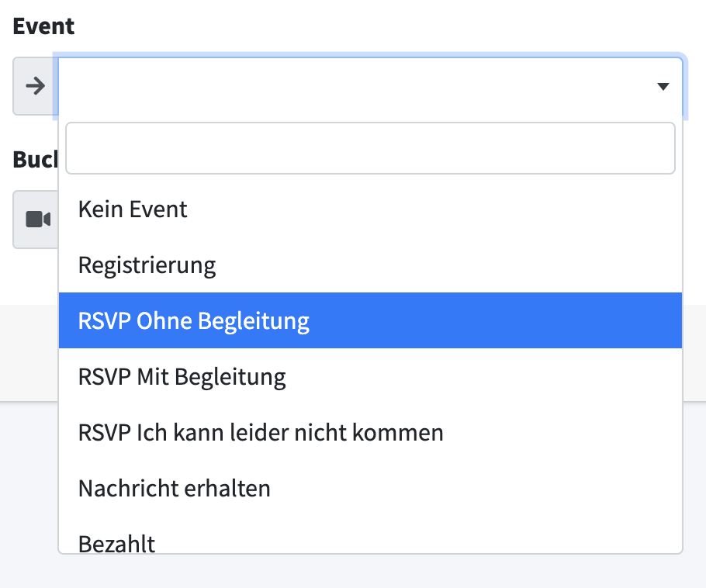Viewport: 706px width, 588px height.
Task: Focus the search field inside the dropdown
Action: (x=370, y=148)
